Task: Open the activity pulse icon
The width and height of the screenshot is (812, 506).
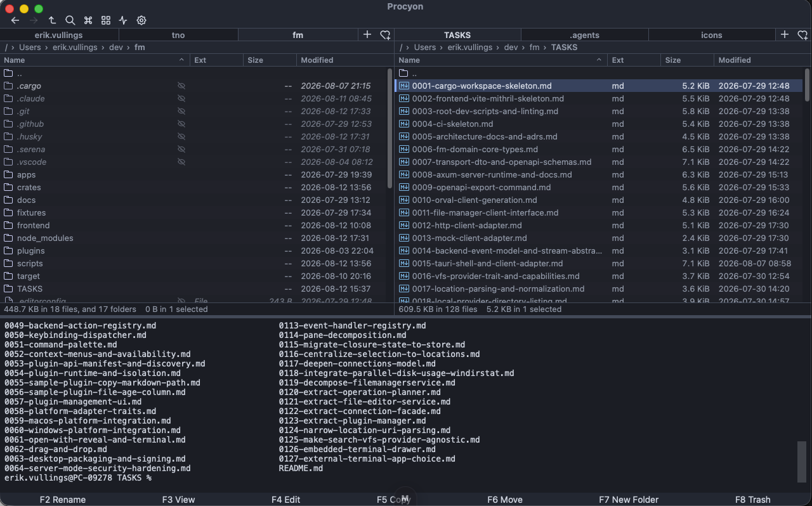Action: tap(124, 20)
